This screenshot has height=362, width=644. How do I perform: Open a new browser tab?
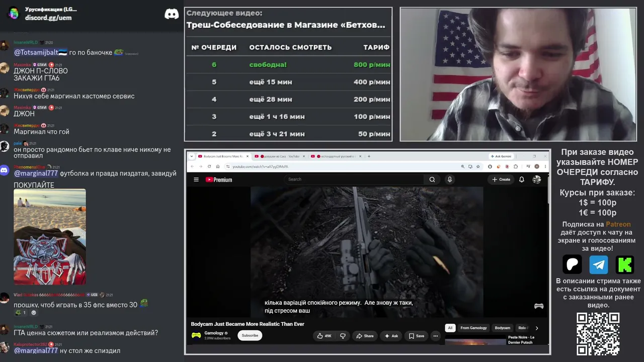[x=369, y=156]
